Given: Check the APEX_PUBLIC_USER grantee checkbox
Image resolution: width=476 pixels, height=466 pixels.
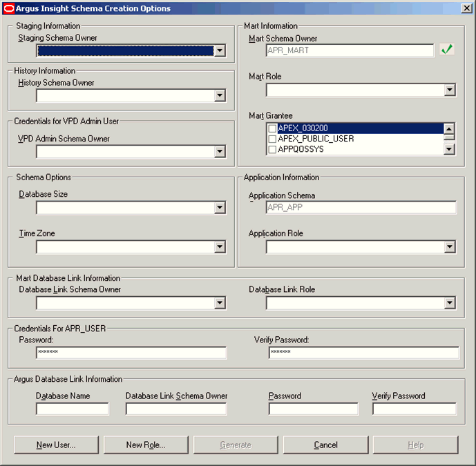Looking at the screenshot, I should [x=272, y=139].
